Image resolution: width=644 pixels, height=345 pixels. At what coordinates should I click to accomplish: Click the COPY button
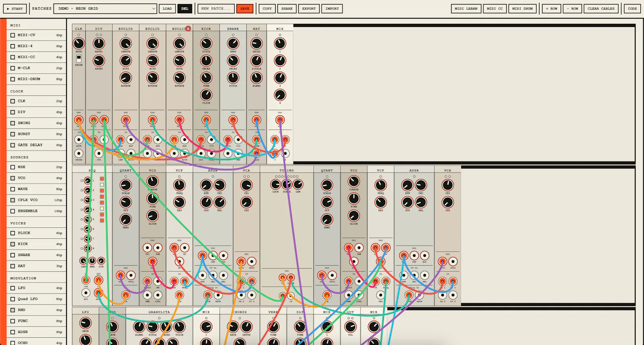click(x=267, y=8)
